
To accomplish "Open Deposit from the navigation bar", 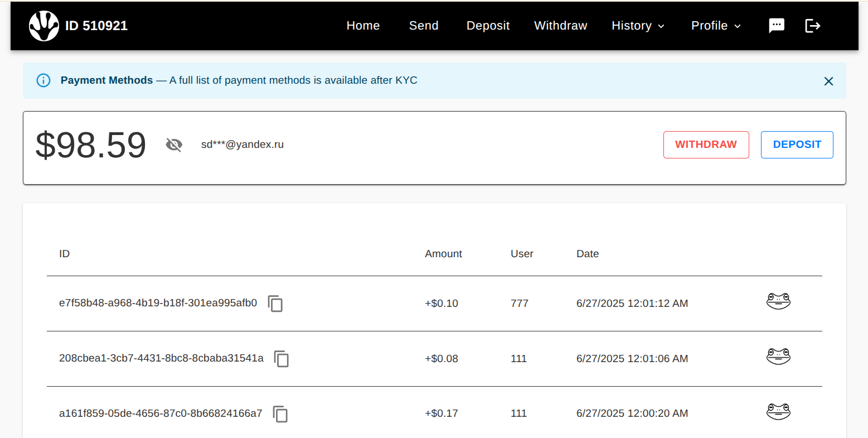I will click(x=488, y=26).
